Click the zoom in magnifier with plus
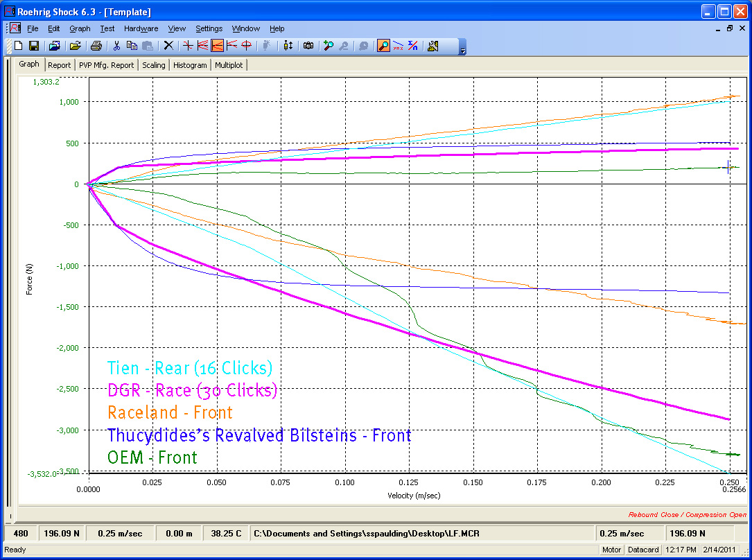 (329, 46)
